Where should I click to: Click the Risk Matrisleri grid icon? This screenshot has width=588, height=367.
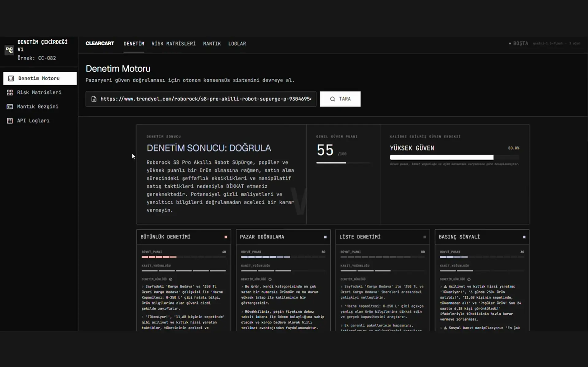pos(10,93)
